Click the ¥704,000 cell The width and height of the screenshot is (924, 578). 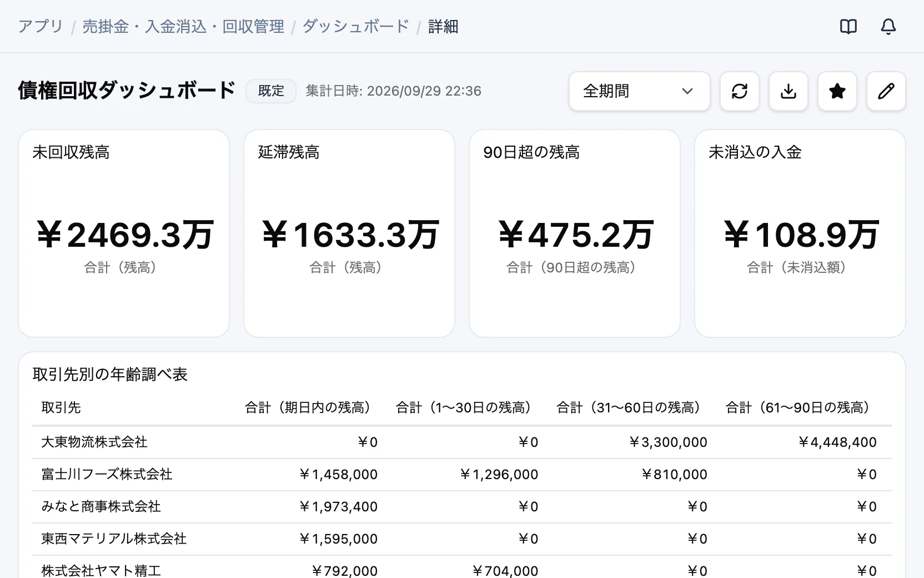505,571
